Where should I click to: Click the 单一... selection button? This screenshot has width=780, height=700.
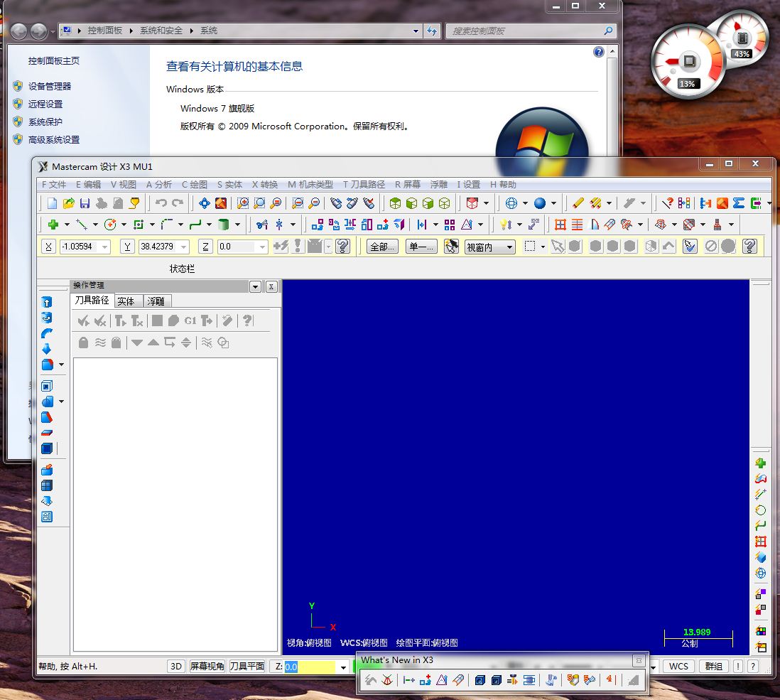pos(422,247)
